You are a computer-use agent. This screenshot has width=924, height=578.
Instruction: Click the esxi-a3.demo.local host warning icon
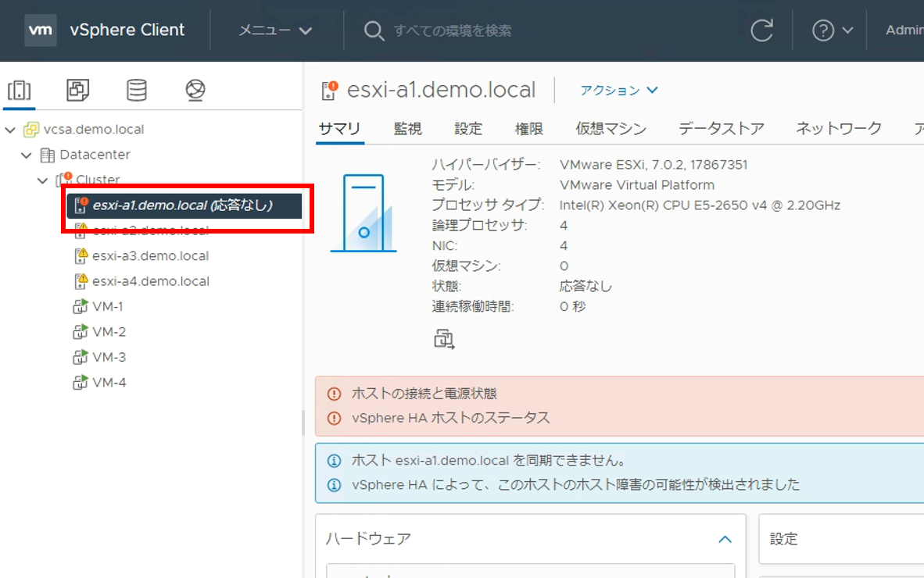(81, 255)
